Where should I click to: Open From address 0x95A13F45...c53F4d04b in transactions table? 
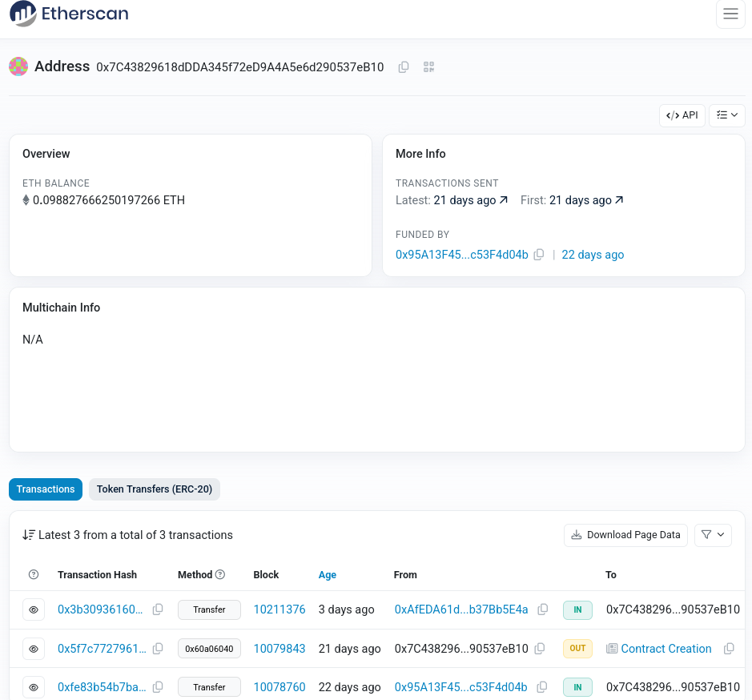tap(460, 687)
